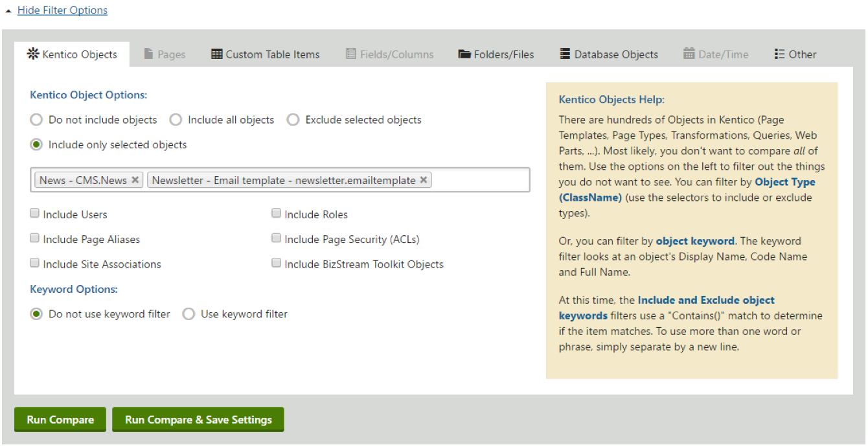Viewport: 868px width, 447px height.
Task: Select Include all objects radio
Action: tap(176, 120)
